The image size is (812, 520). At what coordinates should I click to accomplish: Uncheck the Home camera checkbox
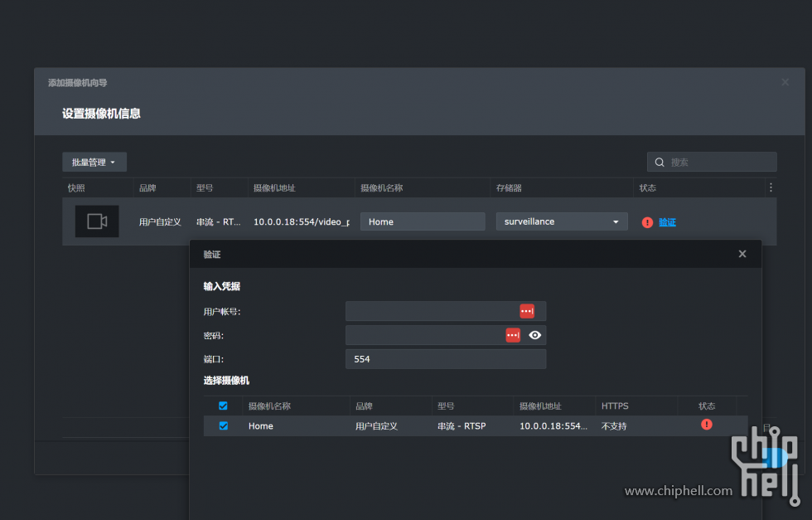[223, 425]
